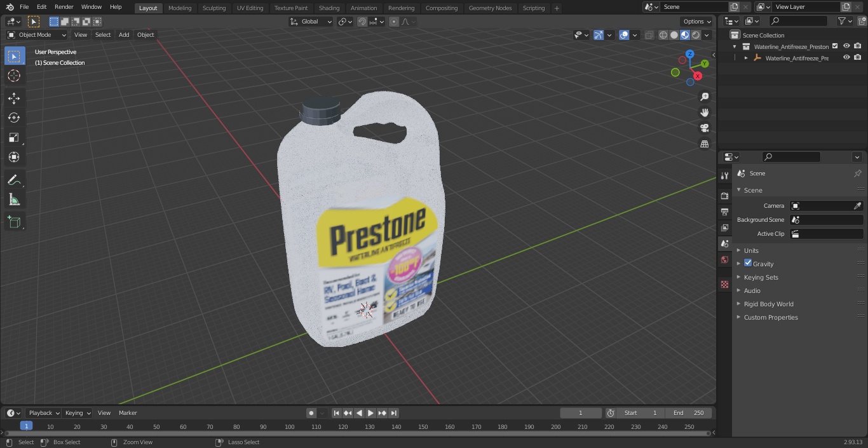Open the outliner filter dropdown

tap(844, 21)
